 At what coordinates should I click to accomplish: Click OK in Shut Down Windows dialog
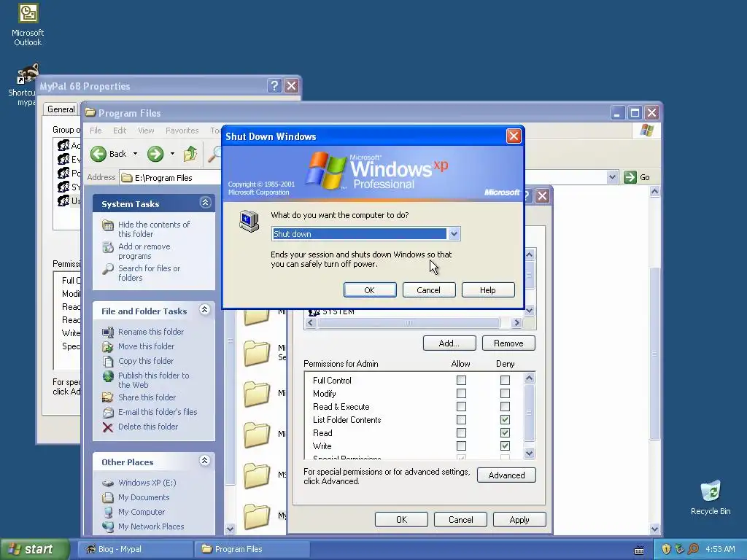(x=370, y=290)
